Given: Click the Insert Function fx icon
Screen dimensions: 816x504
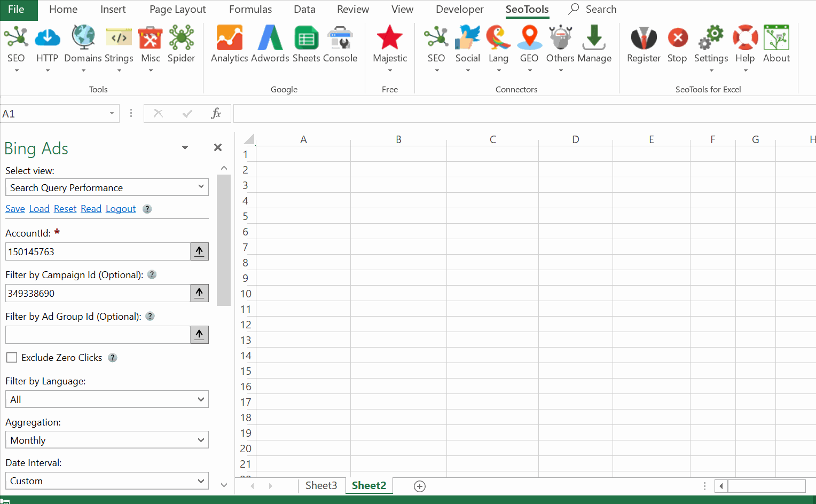Looking at the screenshot, I should (x=216, y=113).
